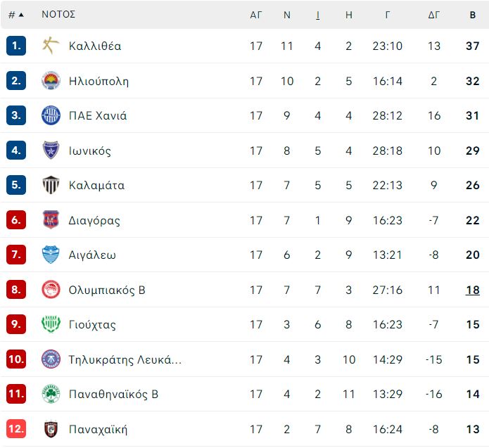
Task: Click the Ηλιούπολη club logo
Action: pyautogui.click(x=51, y=81)
